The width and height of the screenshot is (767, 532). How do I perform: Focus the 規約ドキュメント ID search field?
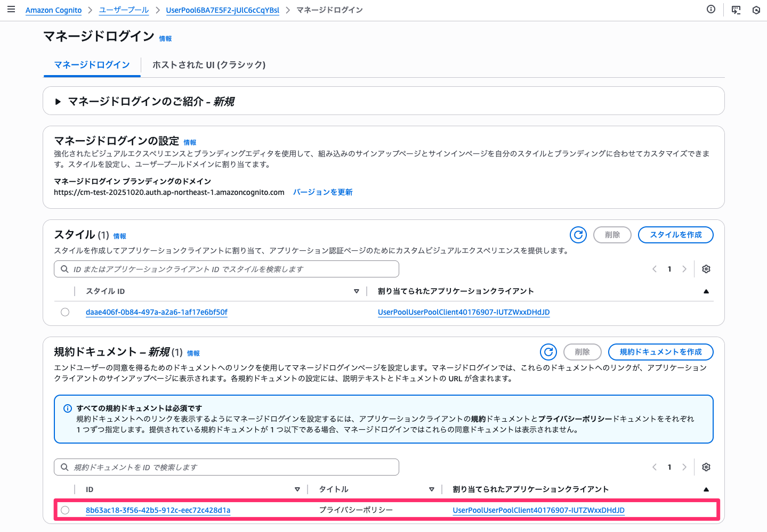(227, 467)
